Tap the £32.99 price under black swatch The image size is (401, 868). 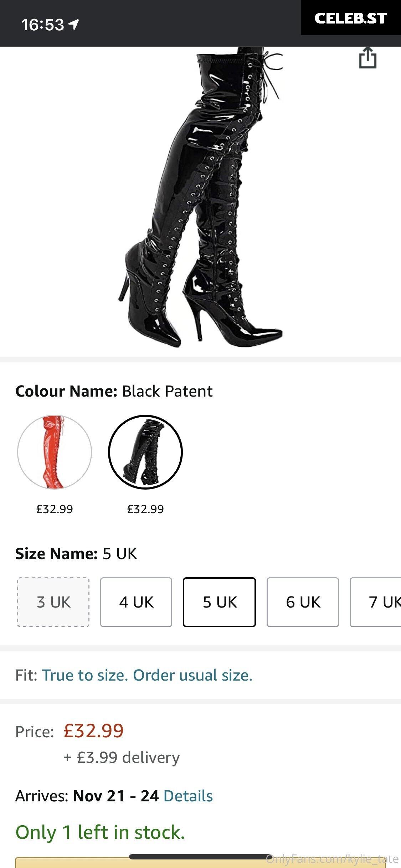pyautogui.click(x=145, y=509)
